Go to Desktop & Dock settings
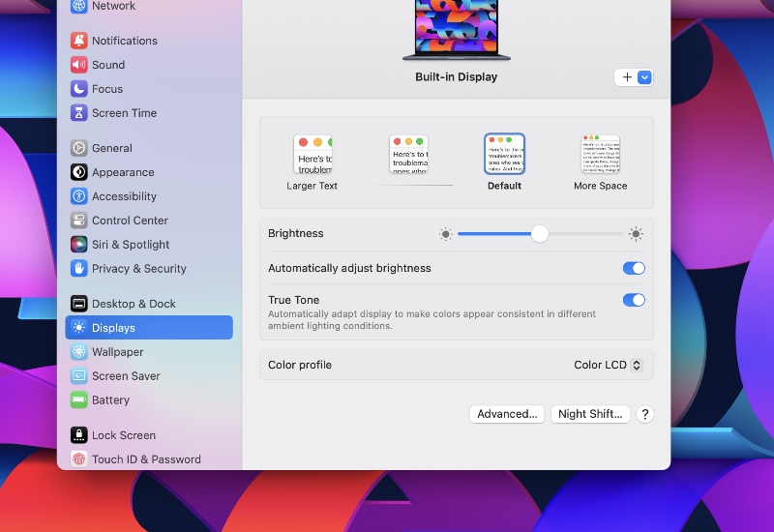This screenshot has width=774, height=532. point(134,304)
